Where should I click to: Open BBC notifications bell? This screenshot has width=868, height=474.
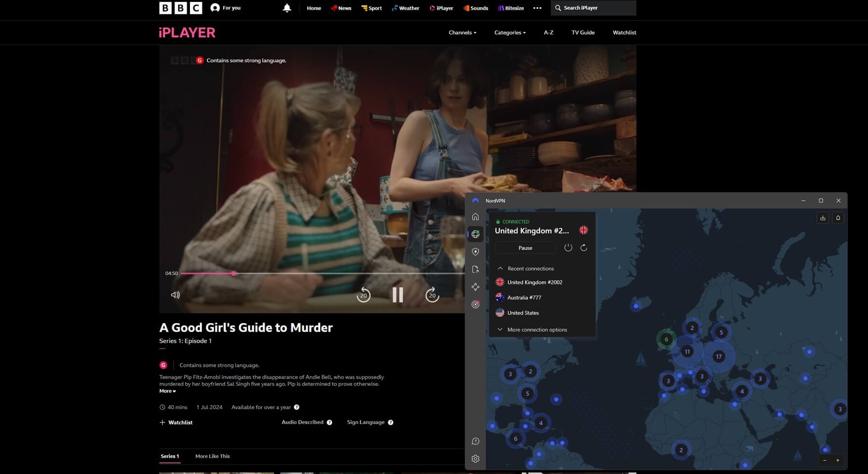pos(287,8)
